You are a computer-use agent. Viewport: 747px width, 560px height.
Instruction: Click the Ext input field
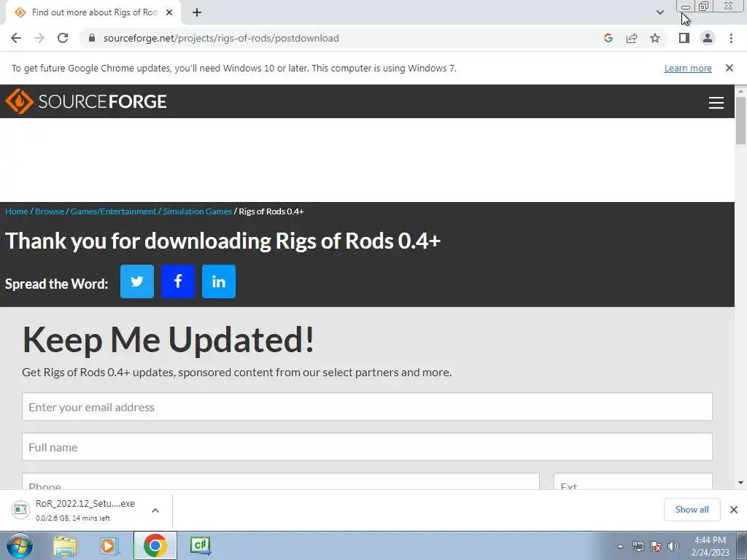tap(633, 481)
